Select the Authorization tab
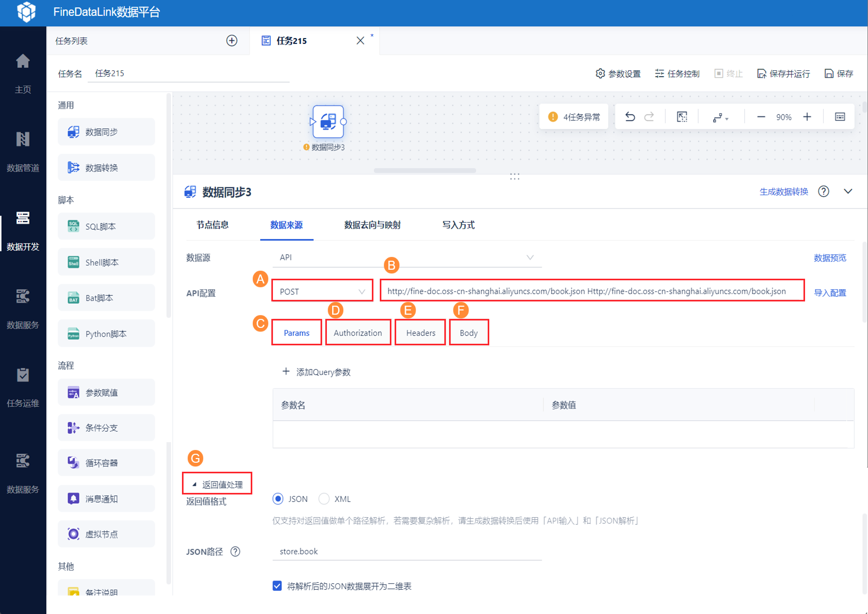 tap(358, 333)
